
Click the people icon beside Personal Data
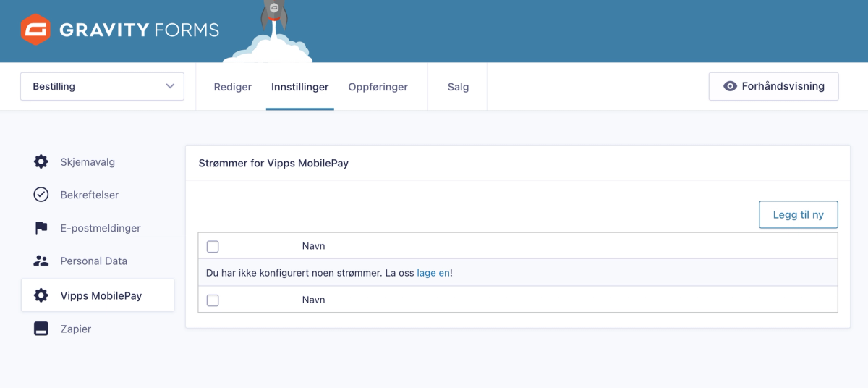(41, 261)
